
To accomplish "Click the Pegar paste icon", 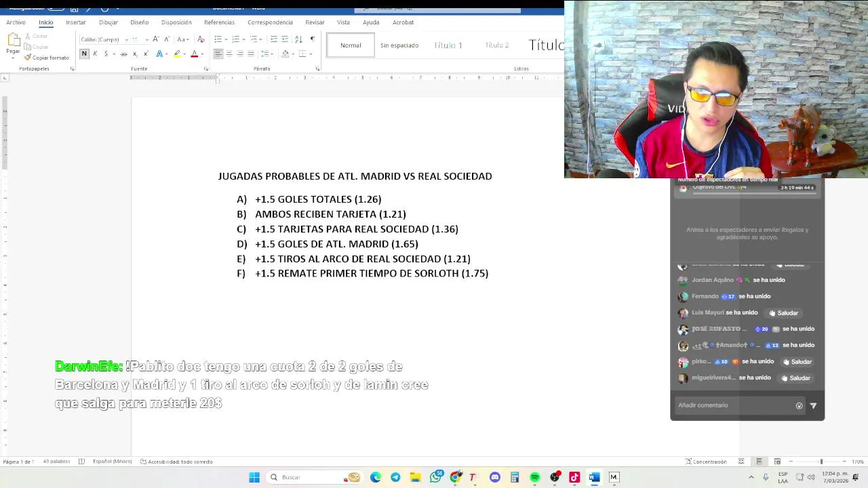I will point(13,41).
